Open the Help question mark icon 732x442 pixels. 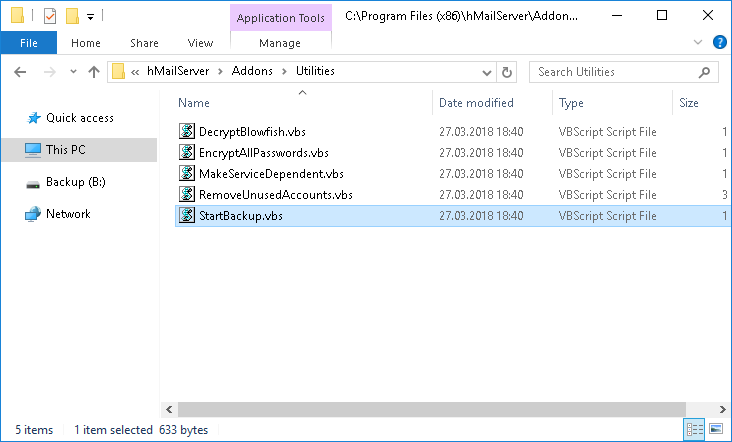tap(719, 42)
